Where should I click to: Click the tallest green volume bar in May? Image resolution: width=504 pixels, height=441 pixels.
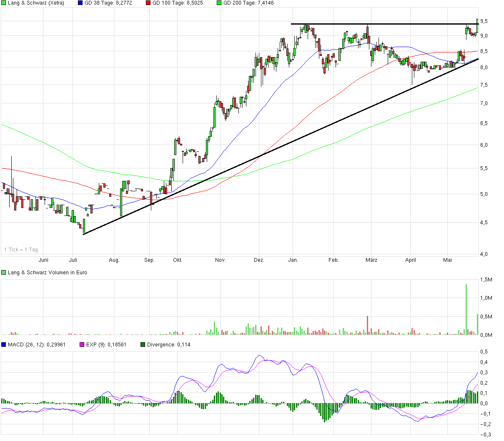click(x=466, y=309)
